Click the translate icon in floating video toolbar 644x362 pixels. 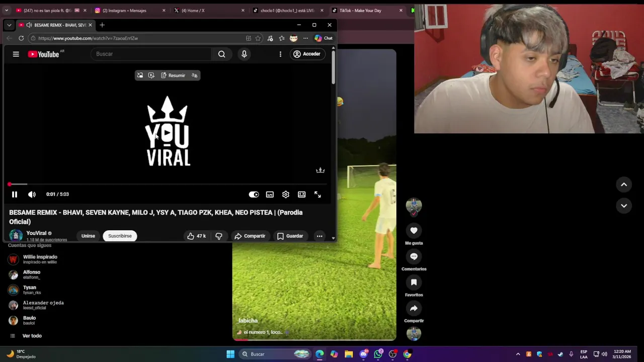point(194,75)
